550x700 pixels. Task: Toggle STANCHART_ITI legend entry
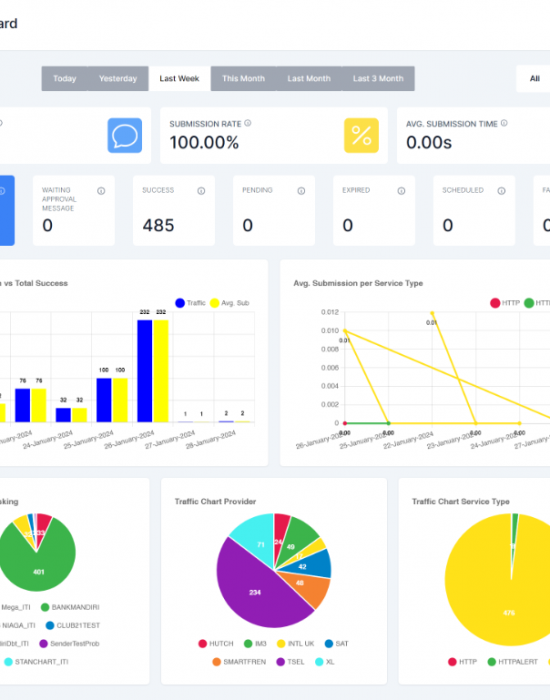coord(37,662)
